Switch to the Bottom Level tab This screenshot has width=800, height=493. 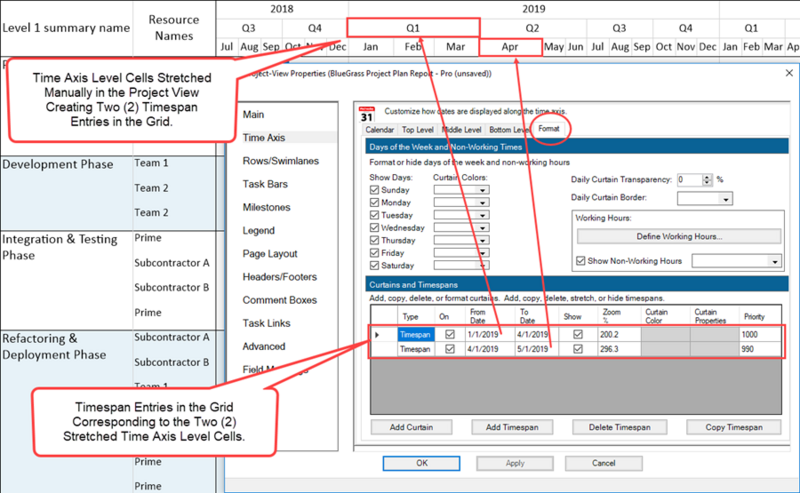pos(509,130)
